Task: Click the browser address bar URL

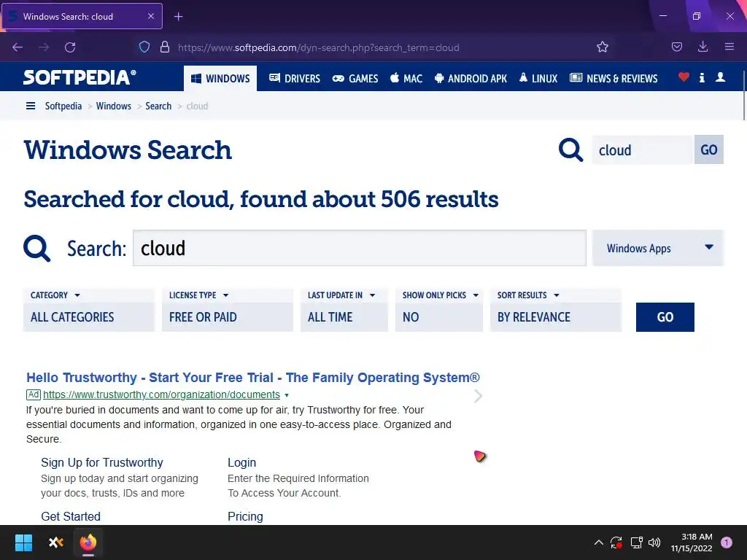Action: (318, 47)
